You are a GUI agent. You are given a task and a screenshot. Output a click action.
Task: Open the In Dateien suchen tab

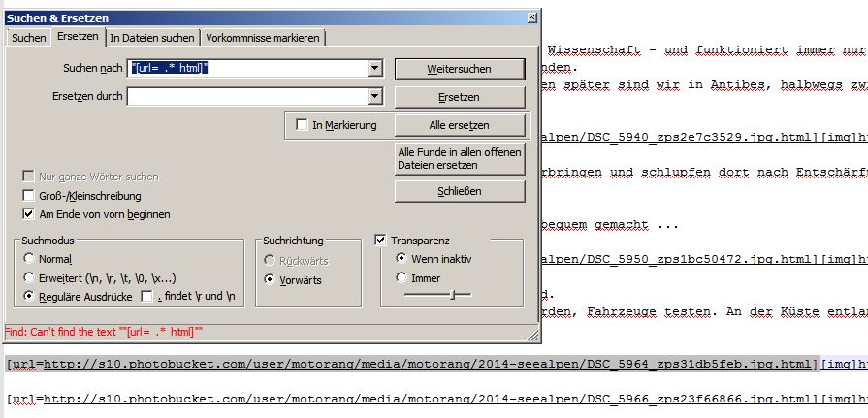coord(151,38)
